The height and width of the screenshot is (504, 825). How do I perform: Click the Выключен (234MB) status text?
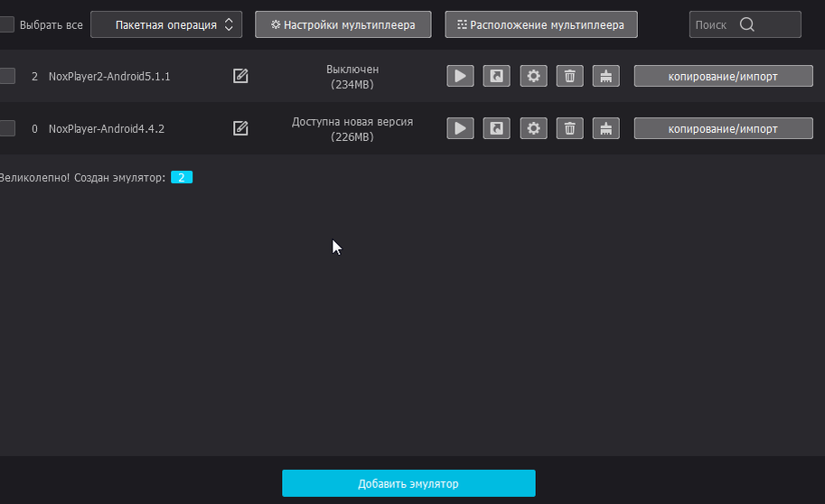click(x=352, y=77)
